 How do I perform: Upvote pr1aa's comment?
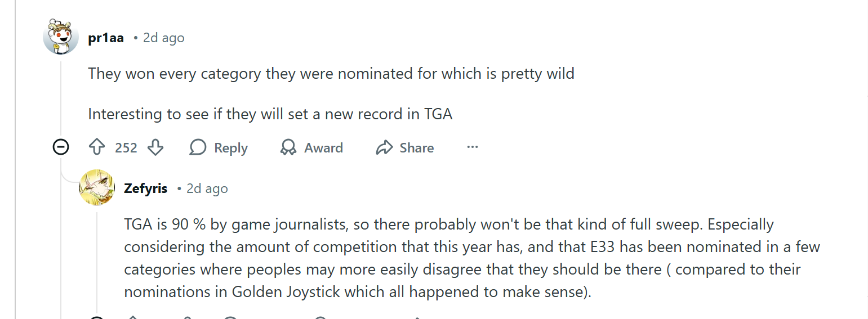[x=97, y=148]
